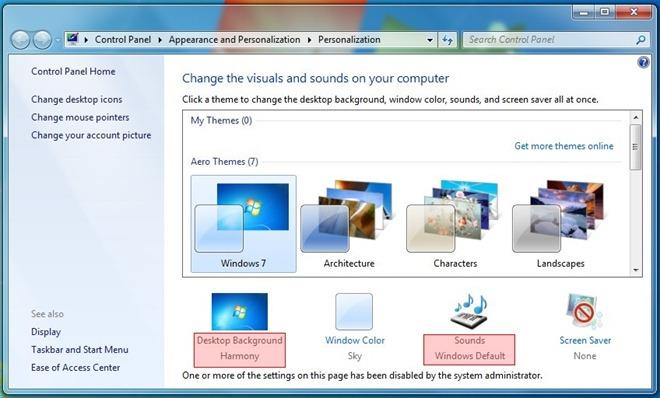Open the recent pages dropdown beside Forward
Image resolution: width=660 pixels, height=398 pixels.
[58, 40]
